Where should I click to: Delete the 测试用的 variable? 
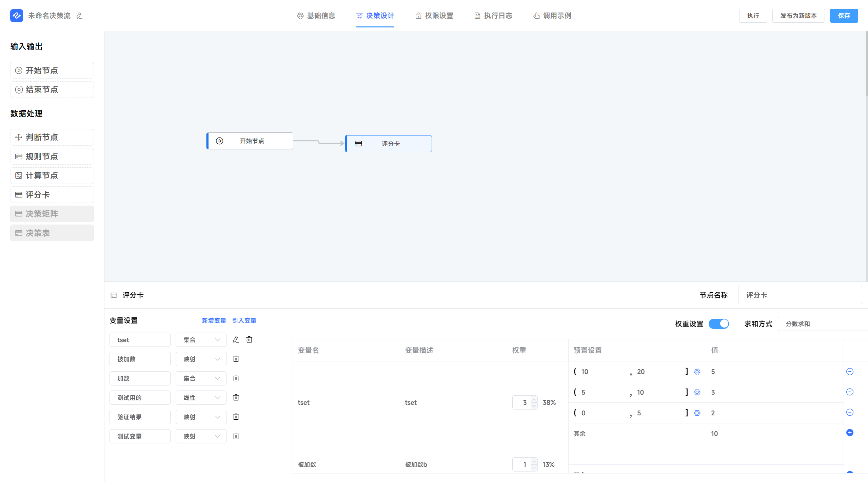[236, 397]
